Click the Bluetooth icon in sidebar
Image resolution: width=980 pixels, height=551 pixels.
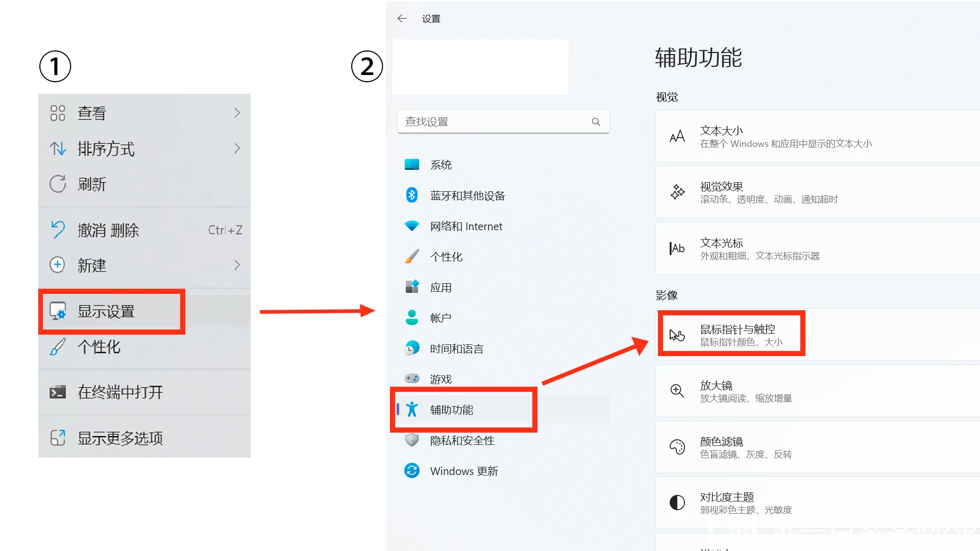tap(412, 195)
